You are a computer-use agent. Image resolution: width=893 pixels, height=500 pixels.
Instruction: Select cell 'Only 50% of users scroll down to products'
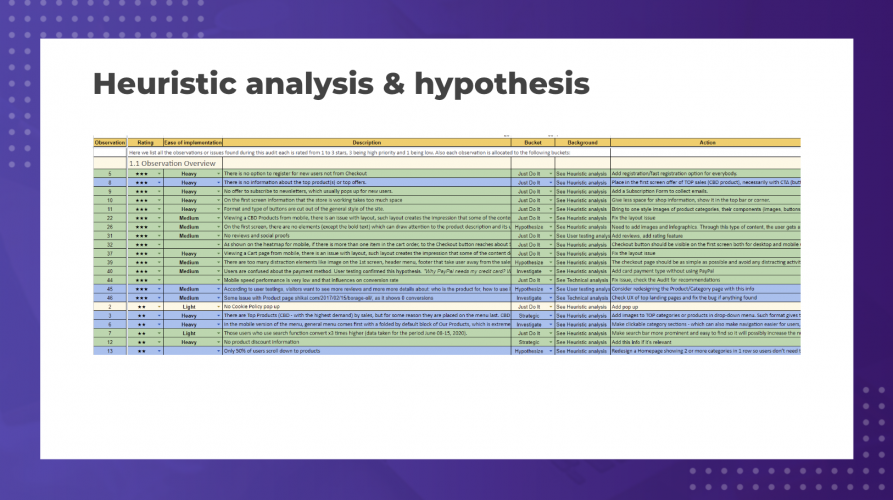click(x=367, y=351)
